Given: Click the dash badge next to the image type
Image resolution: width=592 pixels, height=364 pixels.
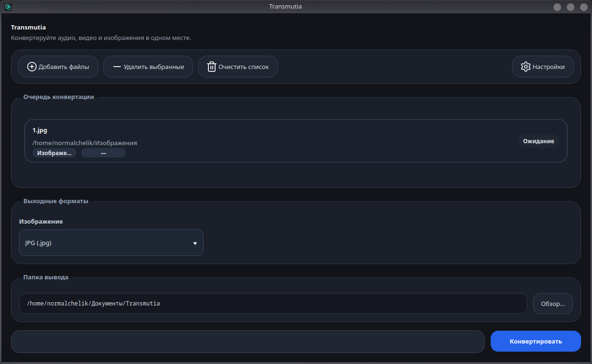Looking at the screenshot, I should [x=103, y=153].
